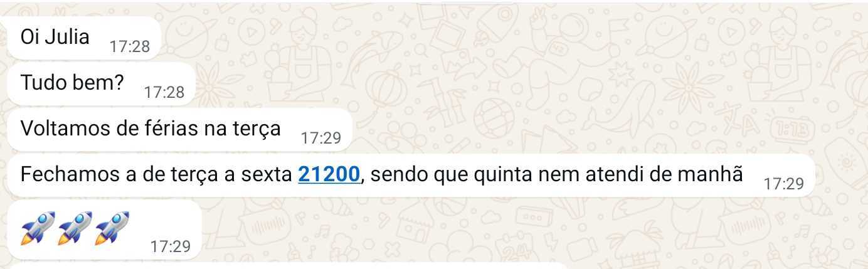868x269 pixels.
Task: Click the first rocket emoji
Action: [x=37, y=228]
